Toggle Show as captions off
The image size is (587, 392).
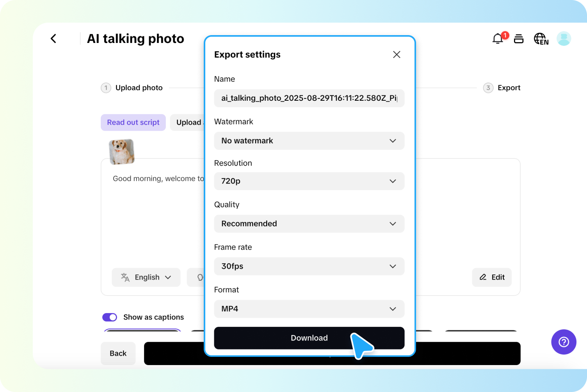point(110,317)
